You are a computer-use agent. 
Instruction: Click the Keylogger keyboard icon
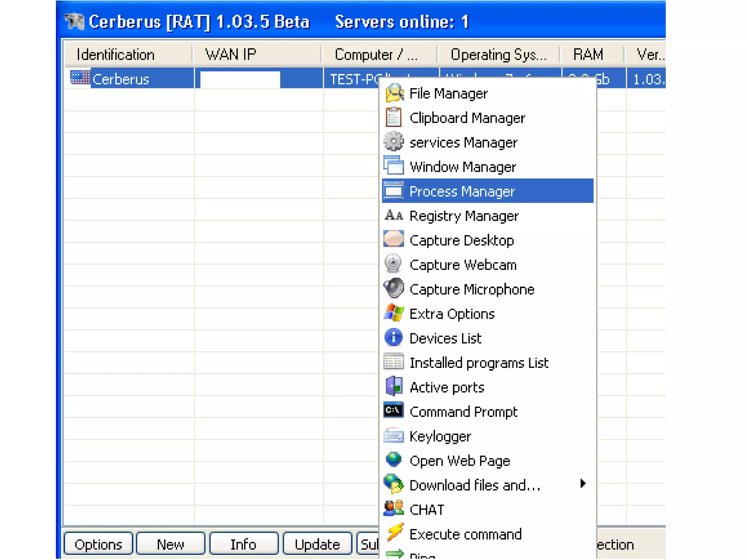coord(394,436)
